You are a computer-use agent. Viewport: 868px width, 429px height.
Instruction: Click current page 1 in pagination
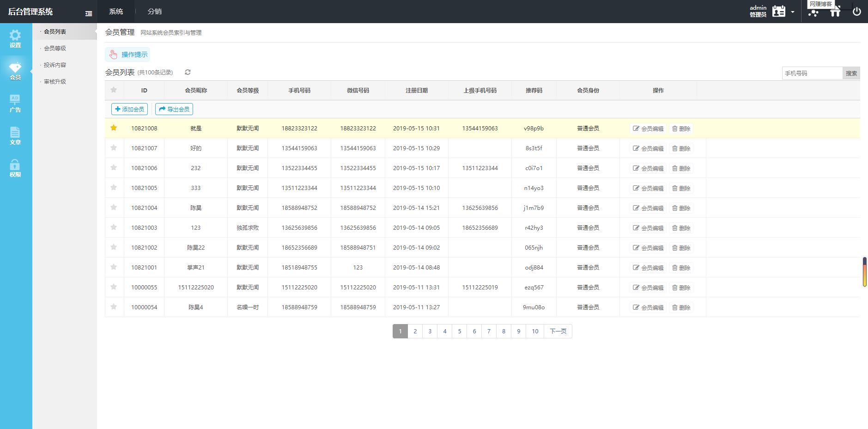coord(400,331)
